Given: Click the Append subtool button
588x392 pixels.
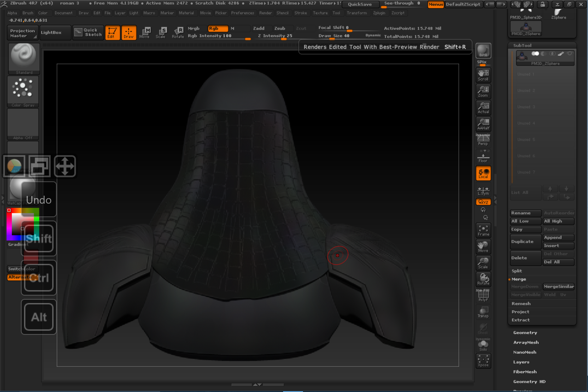Looking at the screenshot, I should point(559,238).
